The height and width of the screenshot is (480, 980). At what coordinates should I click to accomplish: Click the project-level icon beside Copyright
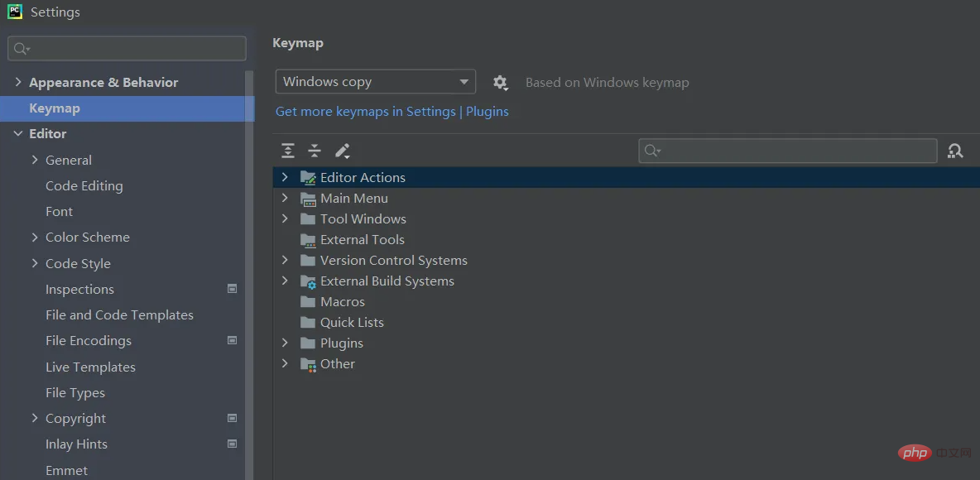(232, 418)
